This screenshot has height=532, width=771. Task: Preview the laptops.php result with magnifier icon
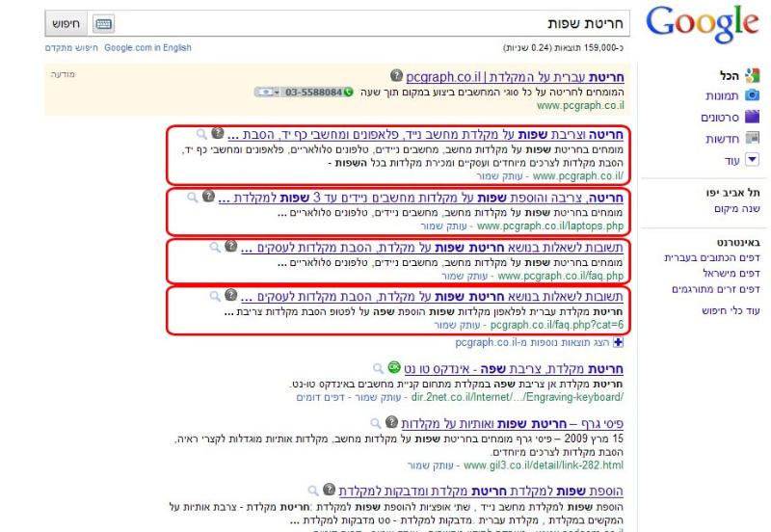coord(192,198)
